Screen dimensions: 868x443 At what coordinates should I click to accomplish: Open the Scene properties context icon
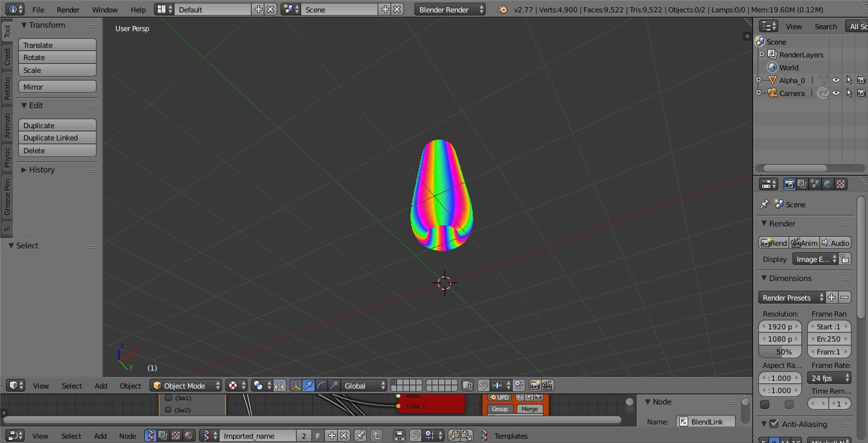[815, 184]
